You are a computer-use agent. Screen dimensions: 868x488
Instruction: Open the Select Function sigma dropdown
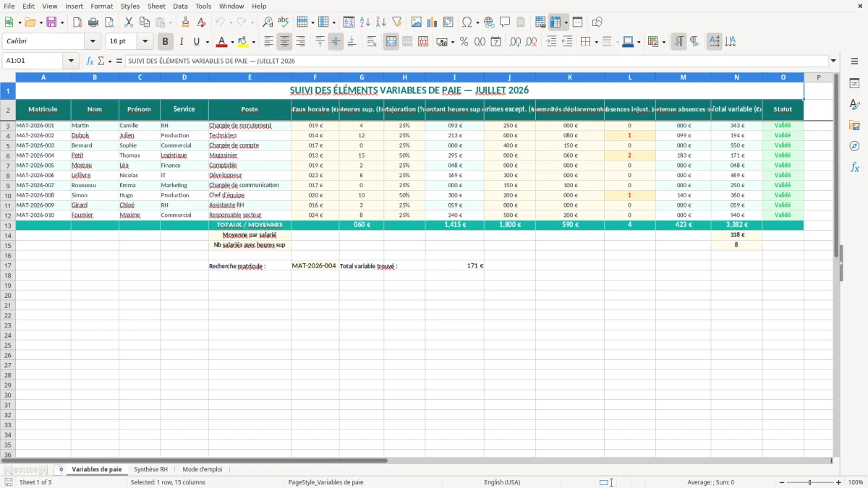click(x=110, y=61)
